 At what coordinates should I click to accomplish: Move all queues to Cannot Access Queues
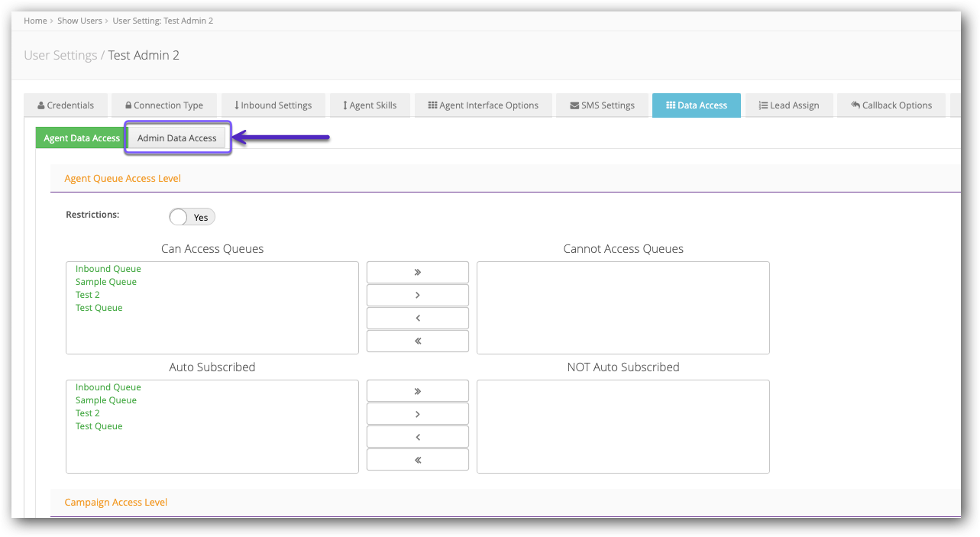coord(417,271)
